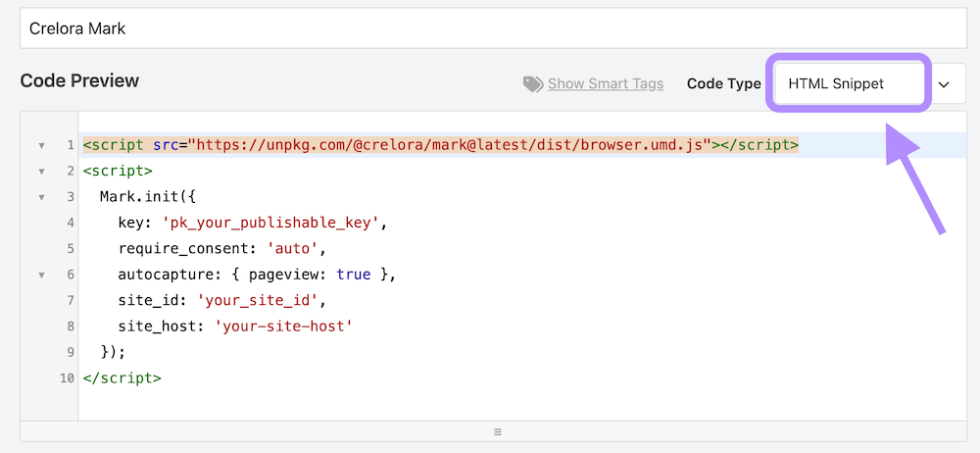Click the Crelora Mark title field
The image size is (980, 453).
[x=493, y=28]
